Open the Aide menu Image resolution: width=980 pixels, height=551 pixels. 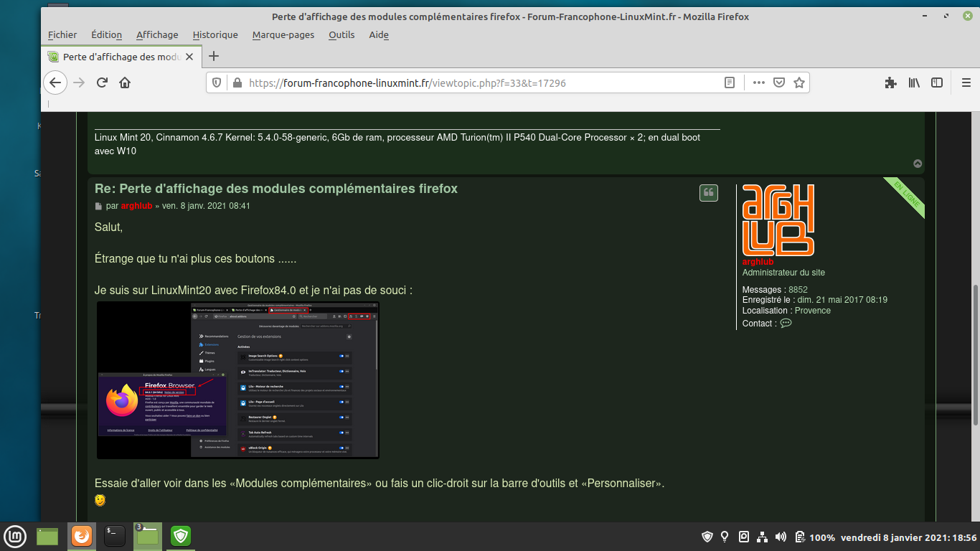coord(379,34)
